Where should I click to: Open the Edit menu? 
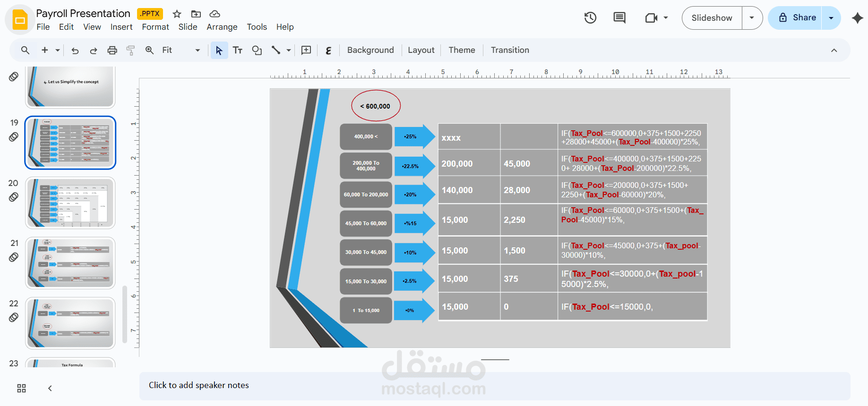click(x=66, y=27)
